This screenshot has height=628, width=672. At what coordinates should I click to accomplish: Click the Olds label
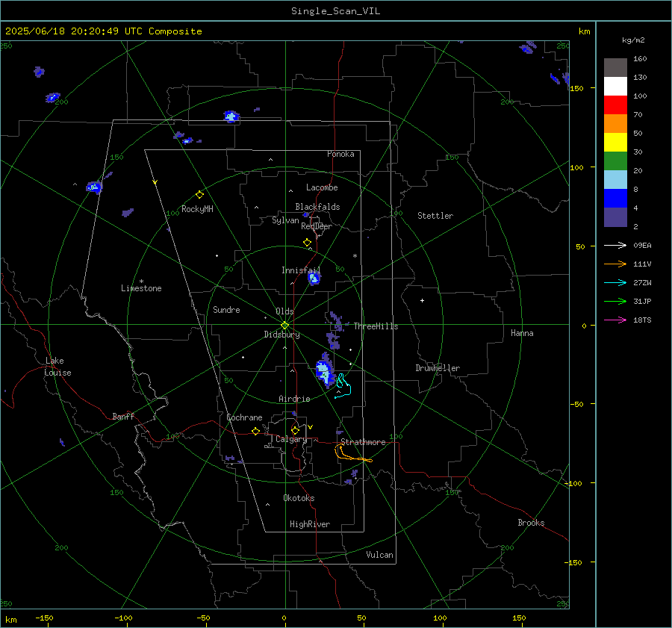(284, 311)
